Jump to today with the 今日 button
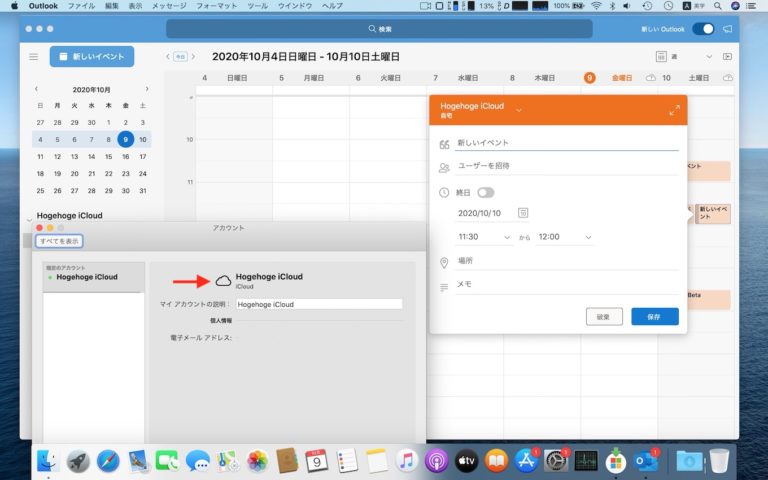 coord(181,57)
